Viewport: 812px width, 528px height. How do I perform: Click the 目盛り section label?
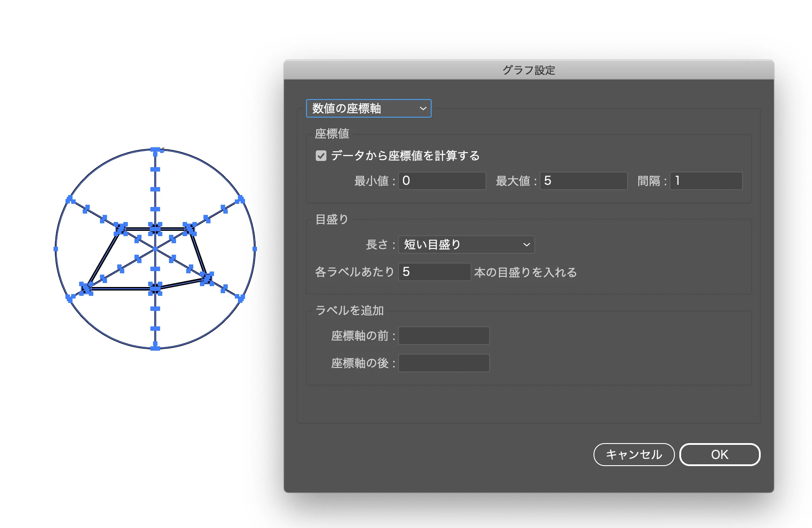[x=332, y=219]
